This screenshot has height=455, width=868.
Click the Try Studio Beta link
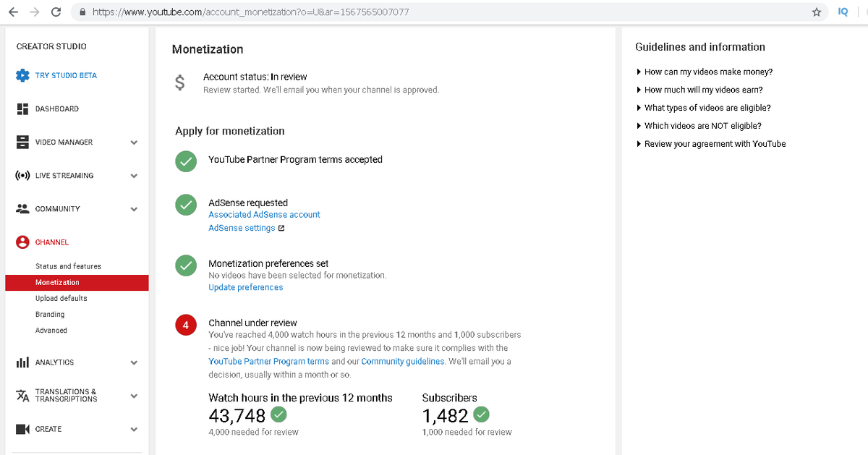[x=66, y=75]
